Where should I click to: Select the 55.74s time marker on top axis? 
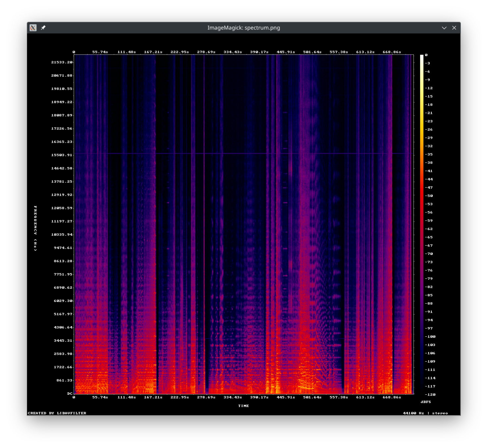(100, 52)
